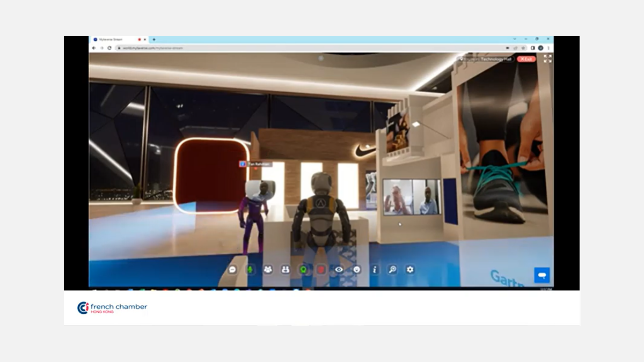The image size is (644, 362).
Task: Open a new browser tab
Action: tap(154, 40)
